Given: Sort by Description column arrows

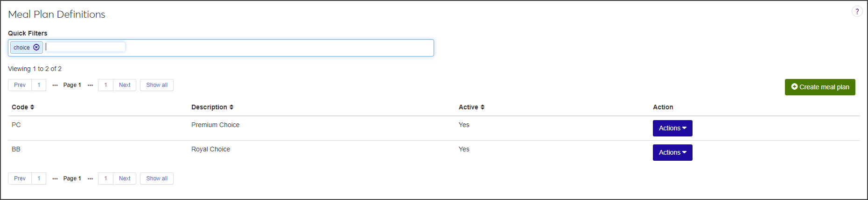Looking at the screenshot, I should pos(231,107).
